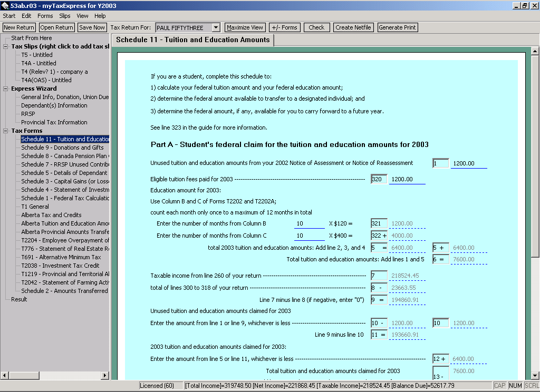The height and width of the screenshot is (392, 540).
Task: Select T1 General in the tree
Action: coord(35,207)
